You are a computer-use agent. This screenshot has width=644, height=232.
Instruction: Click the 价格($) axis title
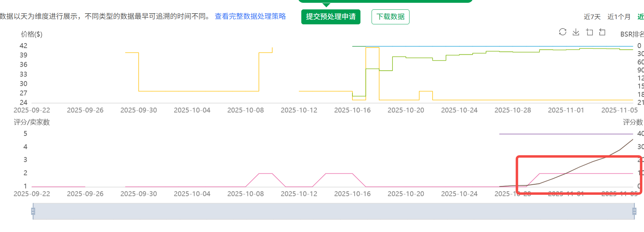(32, 34)
